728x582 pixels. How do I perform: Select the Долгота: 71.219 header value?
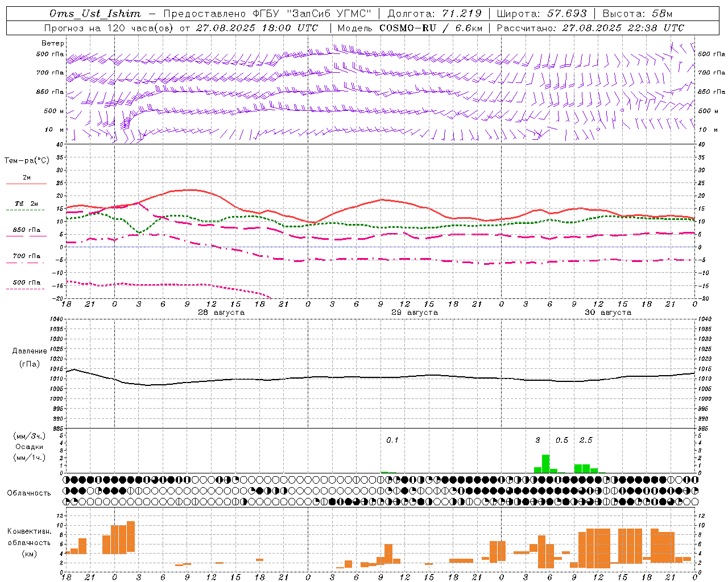(x=435, y=14)
